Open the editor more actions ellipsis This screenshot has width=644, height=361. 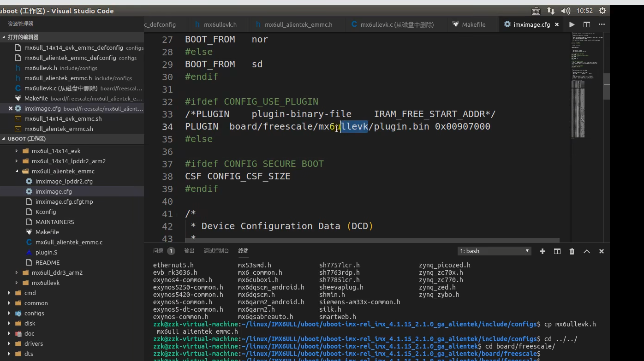point(601,24)
